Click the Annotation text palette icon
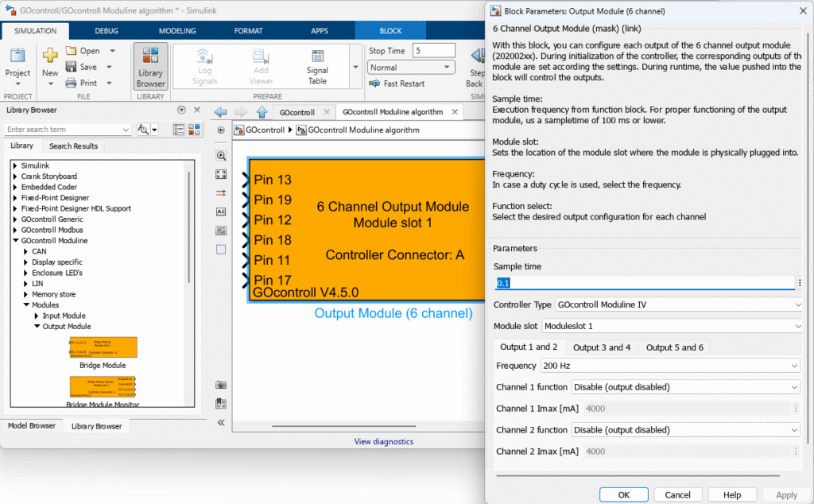Viewport: 814px width, 504px height. [x=221, y=211]
